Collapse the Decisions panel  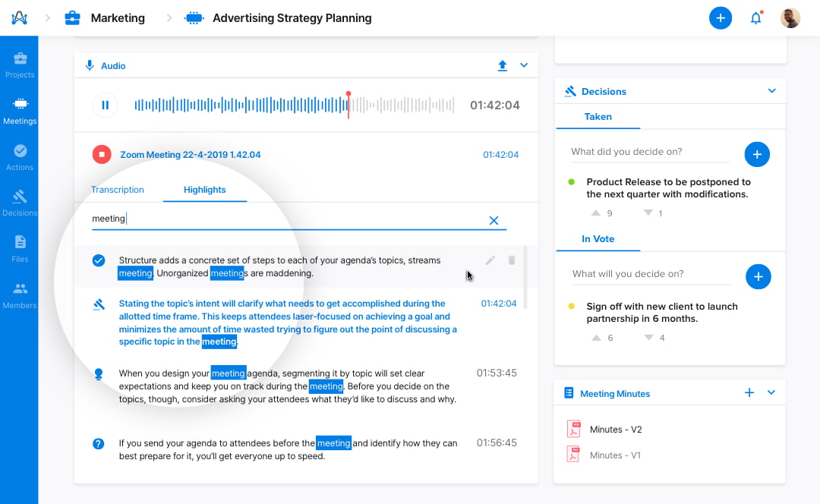click(x=772, y=91)
